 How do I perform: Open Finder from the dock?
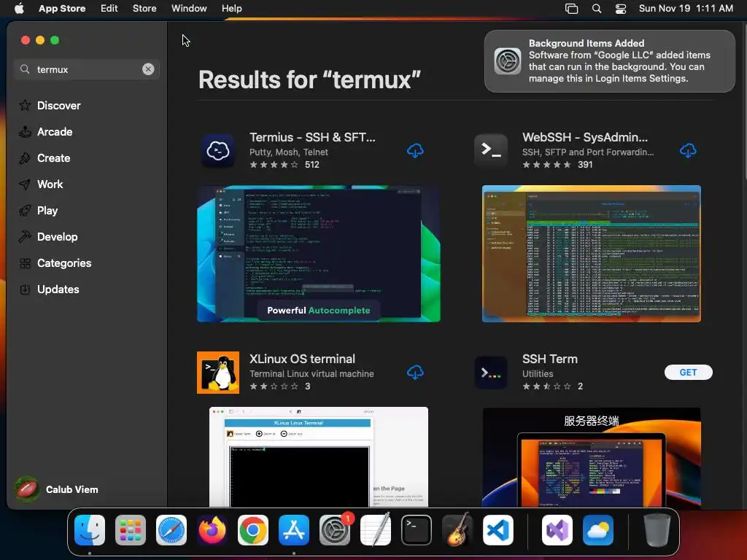90,529
